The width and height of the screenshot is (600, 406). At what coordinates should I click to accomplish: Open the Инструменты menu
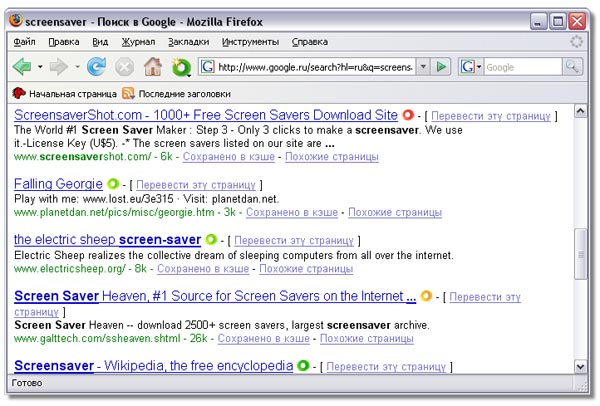click(x=250, y=42)
